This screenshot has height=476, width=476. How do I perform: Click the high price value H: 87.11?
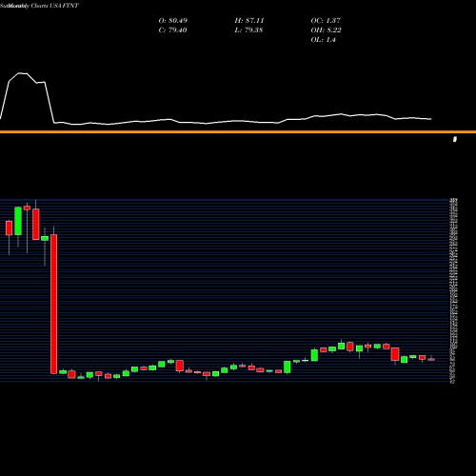tap(249, 21)
